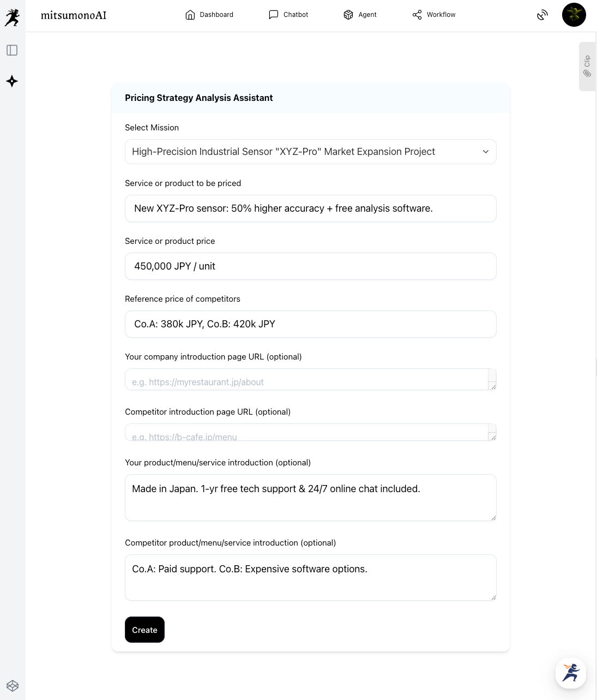
Task: Click the competitor reference price field
Action: [x=310, y=324]
